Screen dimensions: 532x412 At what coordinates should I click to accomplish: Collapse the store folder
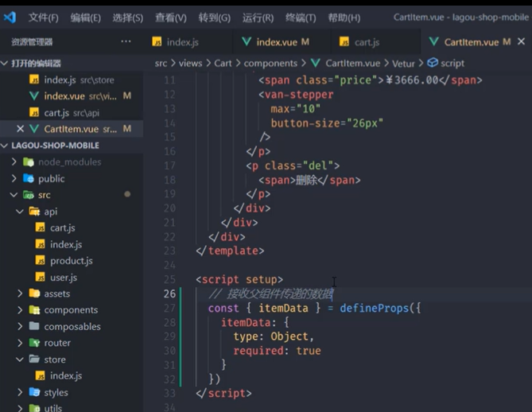click(20, 360)
